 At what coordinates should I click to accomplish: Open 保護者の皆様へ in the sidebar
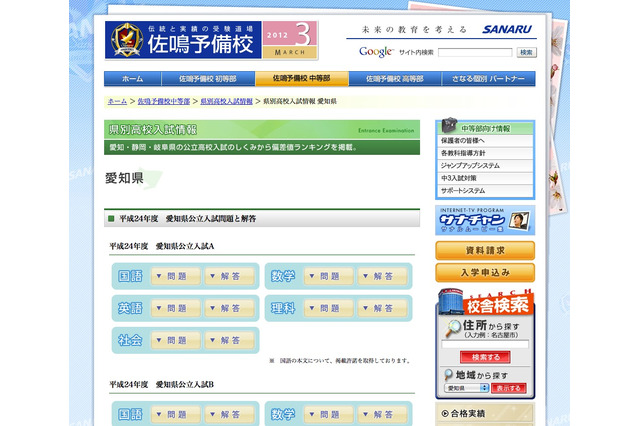click(485, 141)
